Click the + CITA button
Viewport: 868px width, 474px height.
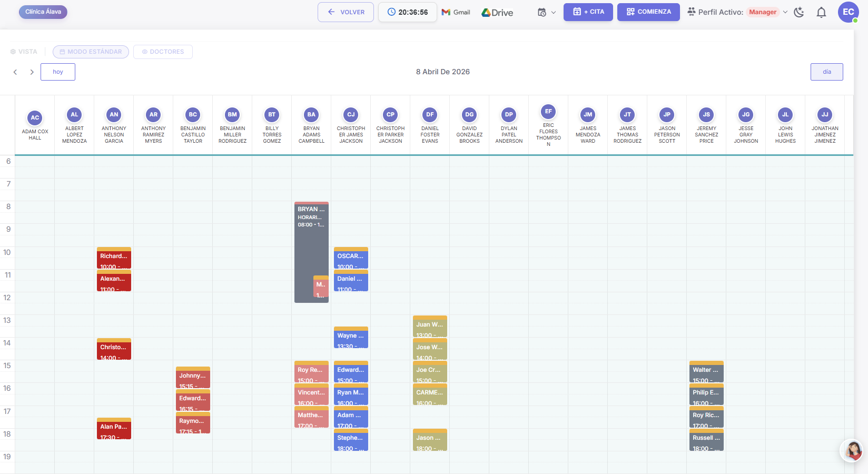point(588,12)
